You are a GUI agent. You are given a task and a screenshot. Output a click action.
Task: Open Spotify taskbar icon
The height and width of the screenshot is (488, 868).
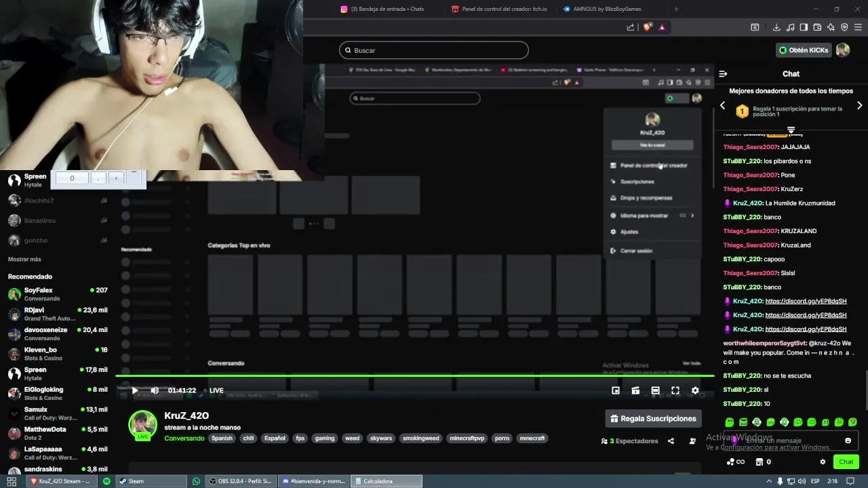point(106,481)
